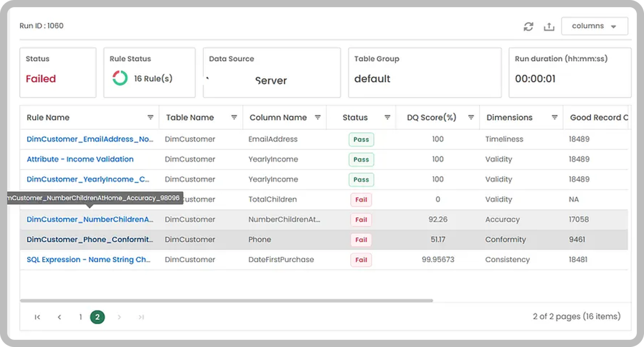Filter the DQ Score(%) column

pos(471,117)
